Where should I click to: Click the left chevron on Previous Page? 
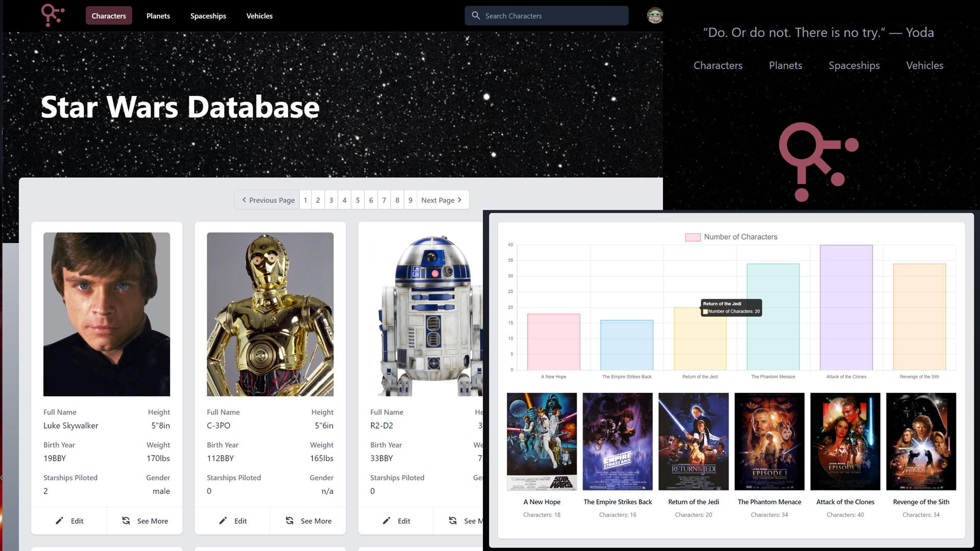point(244,200)
